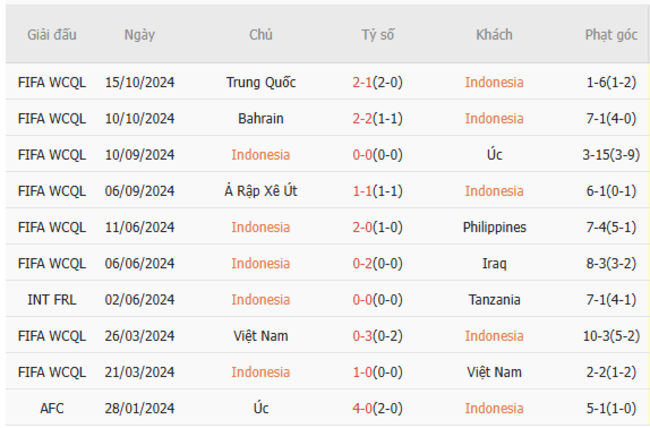Select the Tỷ số column header
The height and width of the screenshot is (428, 650).
coord(378,35)
